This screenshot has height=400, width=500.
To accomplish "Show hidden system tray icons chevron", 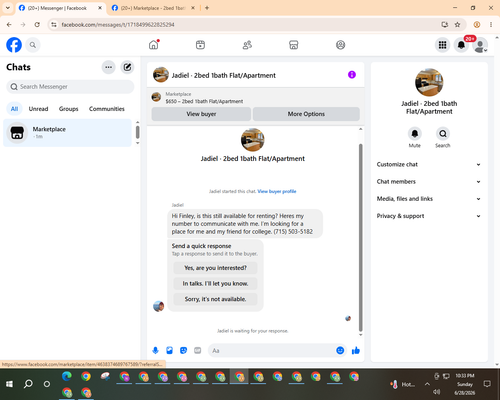I will (x=427, y=384).
